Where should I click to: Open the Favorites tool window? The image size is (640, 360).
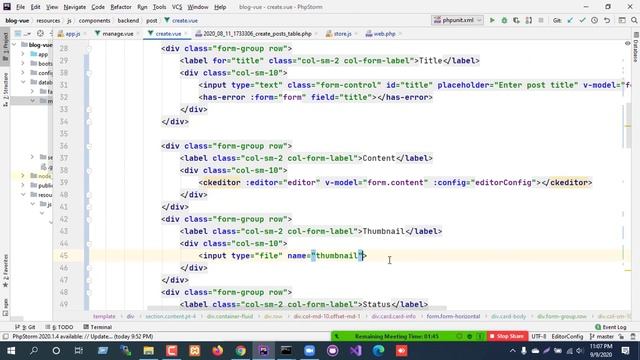pyautogui.click(x=5, y=271)
